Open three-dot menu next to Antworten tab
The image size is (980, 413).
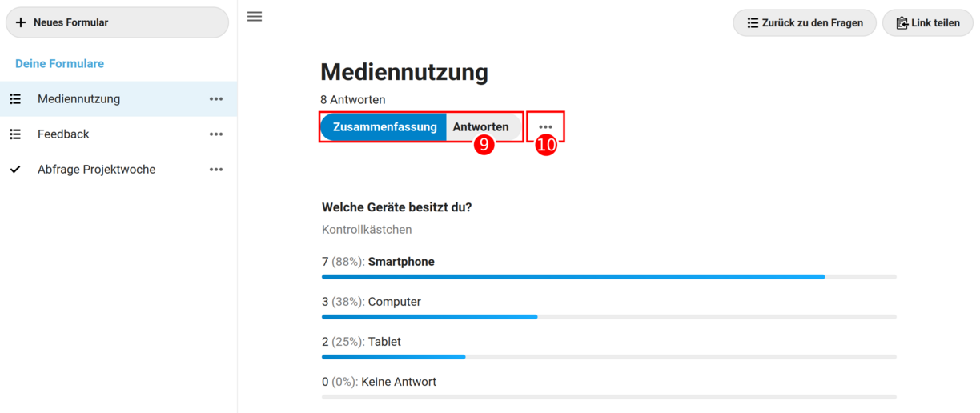545,127
